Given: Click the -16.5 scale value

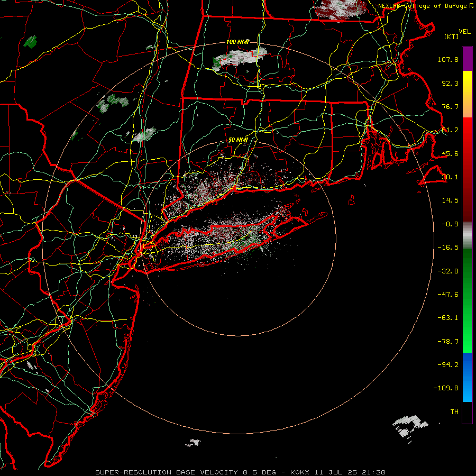Looking at the screenshot, I should pyautogui.click(x=448, y=248).
